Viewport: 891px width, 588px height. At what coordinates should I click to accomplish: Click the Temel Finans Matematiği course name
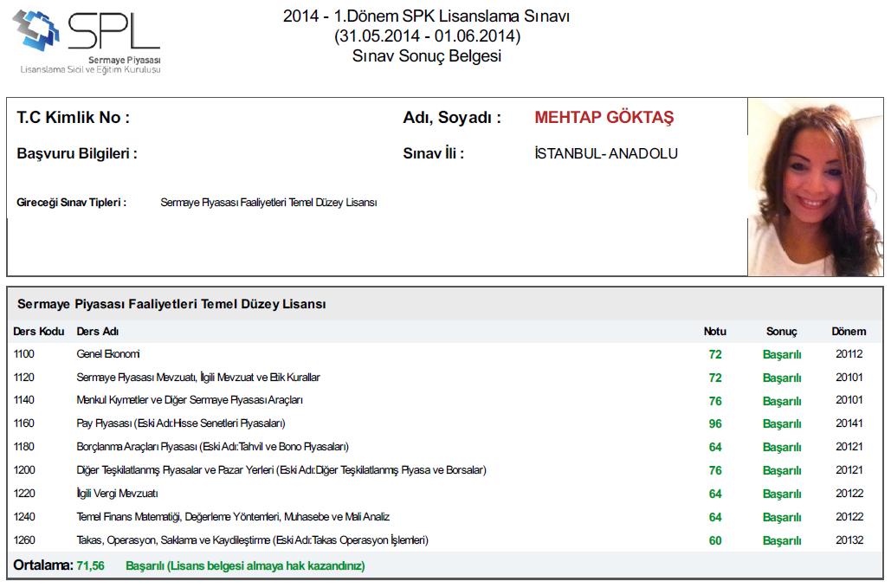(x=233, y=516)
